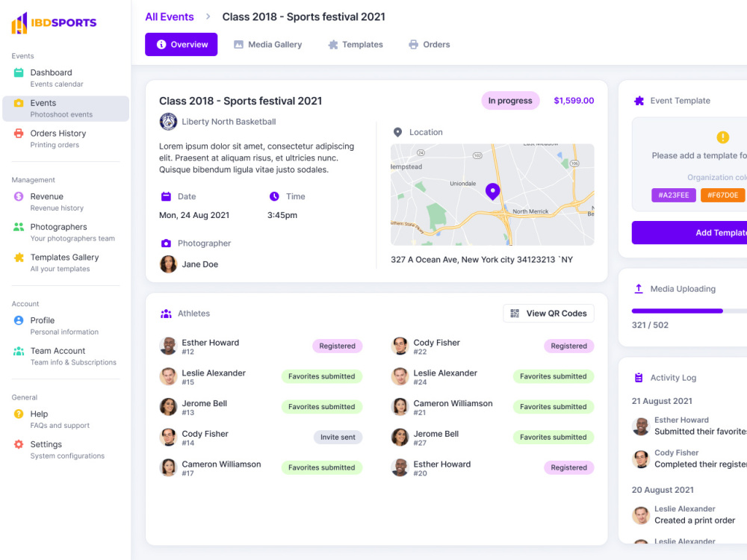The height and width of the screenshot is (560, 747).
Task: Click the Settings gear icon
Action: [x=19, y=444]
